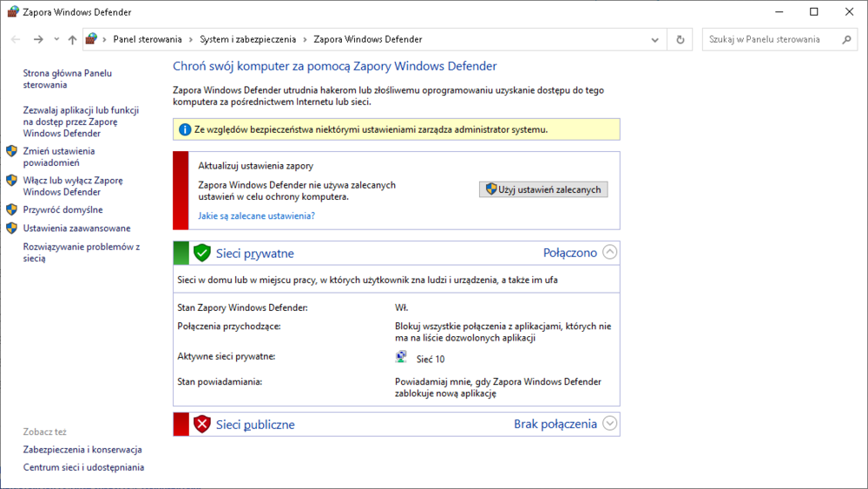868x489 pixels.
Task: Refresh the page with the refresh icon
Action: click(x=681, y=40)
